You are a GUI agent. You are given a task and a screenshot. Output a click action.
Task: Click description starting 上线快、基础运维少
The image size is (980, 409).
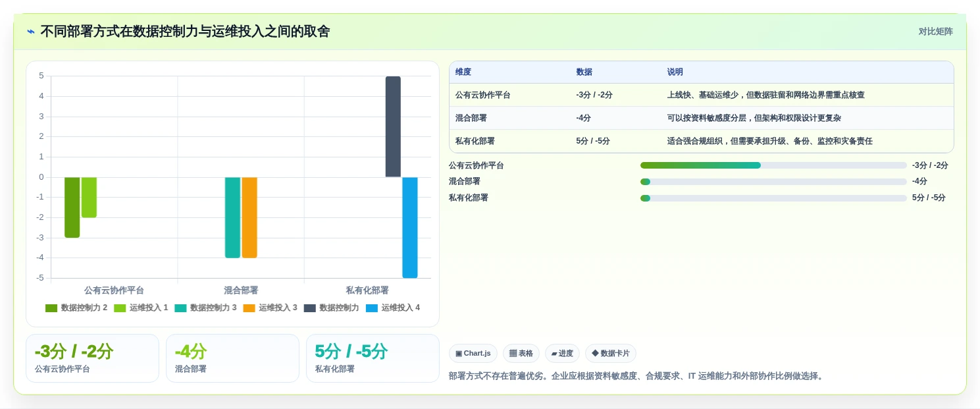[766, 95]
